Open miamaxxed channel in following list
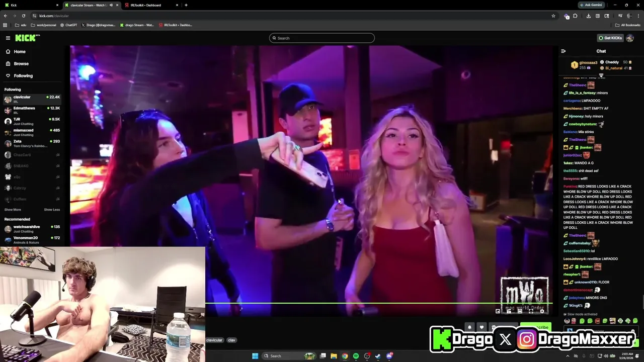 point(32,132)
